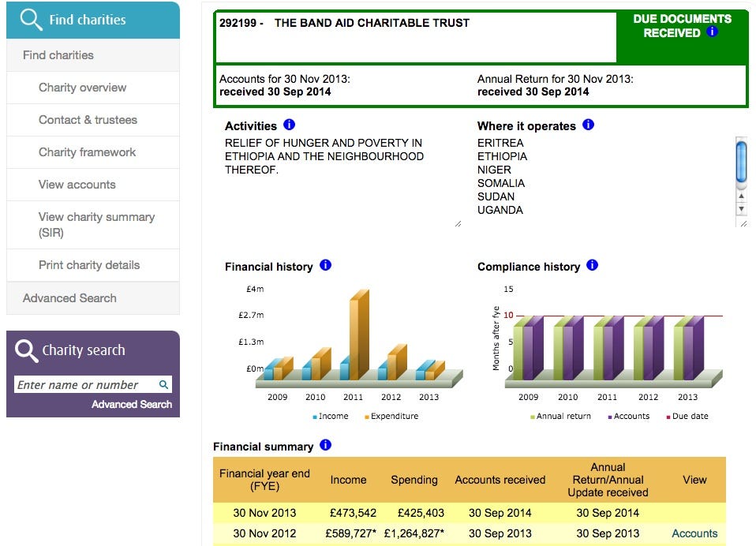Image resolution: width=756 pixels, height=546 pixels.
Task: Click income value £589,727*
Action: [350, 533]
